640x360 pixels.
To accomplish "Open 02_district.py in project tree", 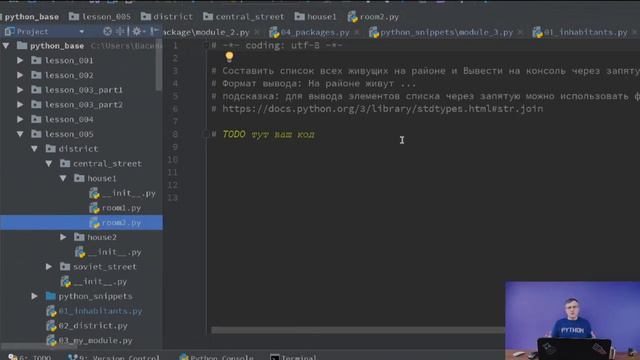I will [x=87, y=325].
